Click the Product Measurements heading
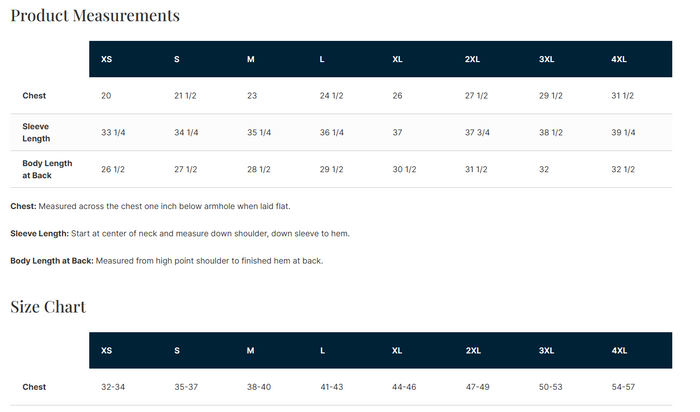The height and width of the screenshot is (412, 700). [95, 16]
